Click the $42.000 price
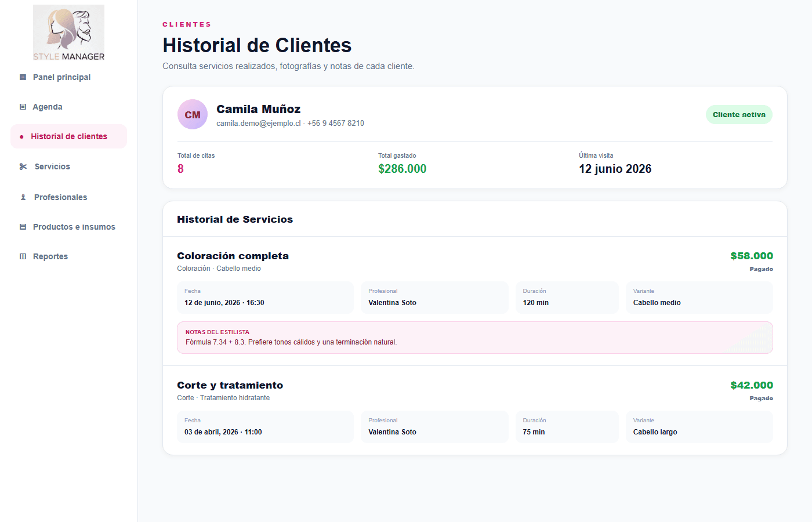812x522 pixels. [x=752, y=385]
